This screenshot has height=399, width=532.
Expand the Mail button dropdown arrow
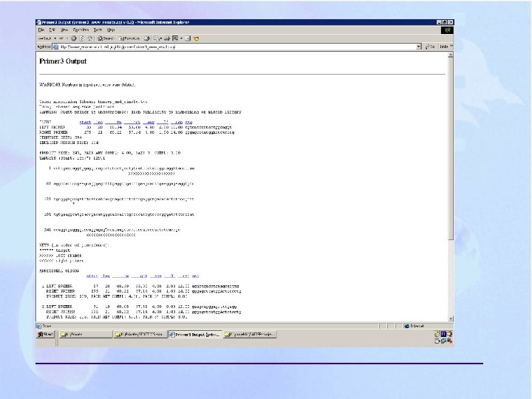point(161,38)
